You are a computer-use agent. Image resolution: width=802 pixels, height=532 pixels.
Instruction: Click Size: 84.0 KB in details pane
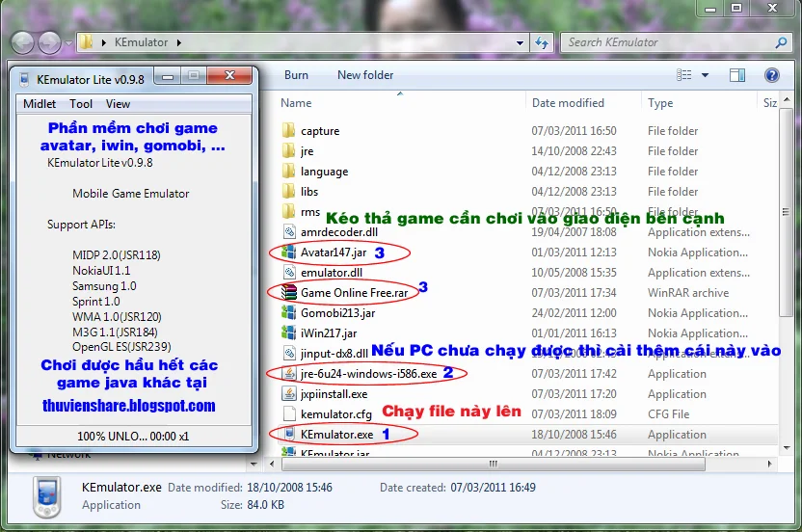pyautogui.click(x=253, y=505)
